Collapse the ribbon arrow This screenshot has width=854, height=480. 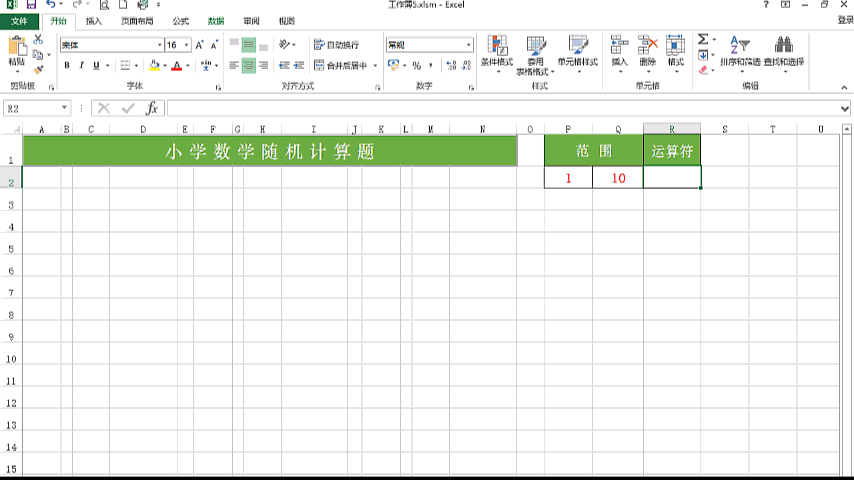click(x=844, y=87)
